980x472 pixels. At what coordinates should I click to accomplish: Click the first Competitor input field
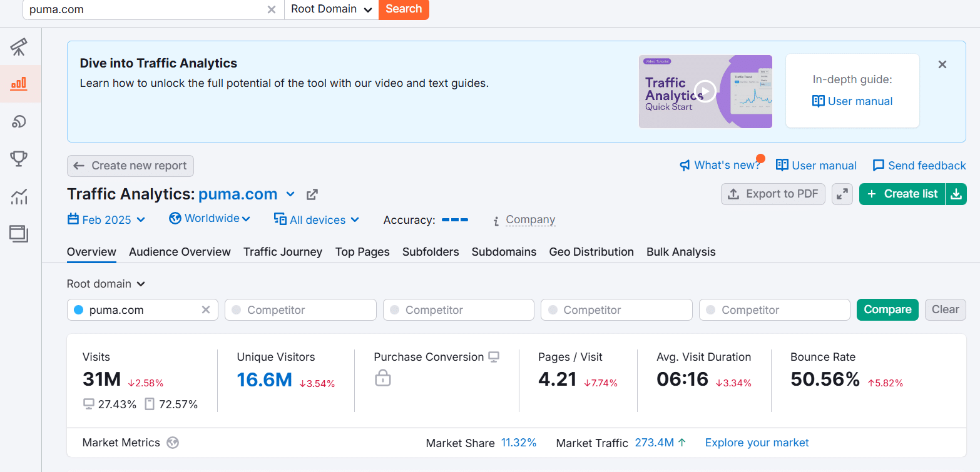click(300, 310)
